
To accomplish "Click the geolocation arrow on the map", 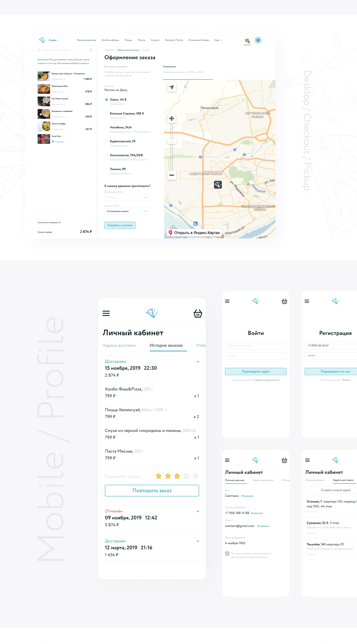I will [x=171, y=87].
